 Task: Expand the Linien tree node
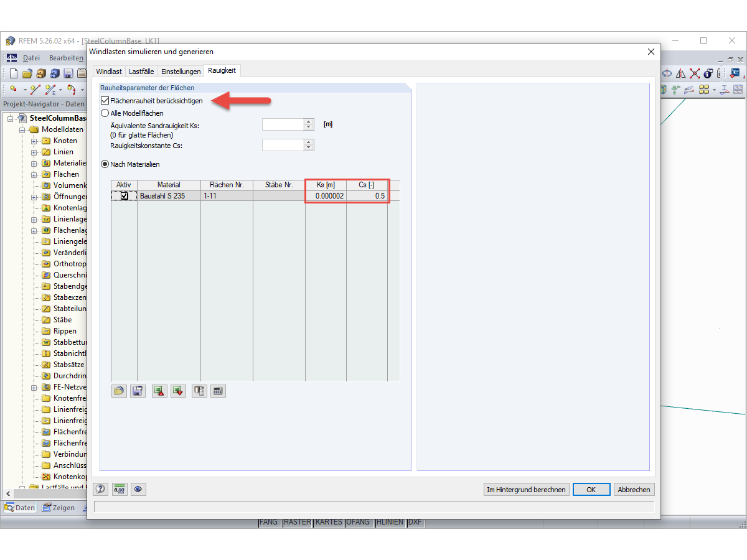tap(34, 152)
